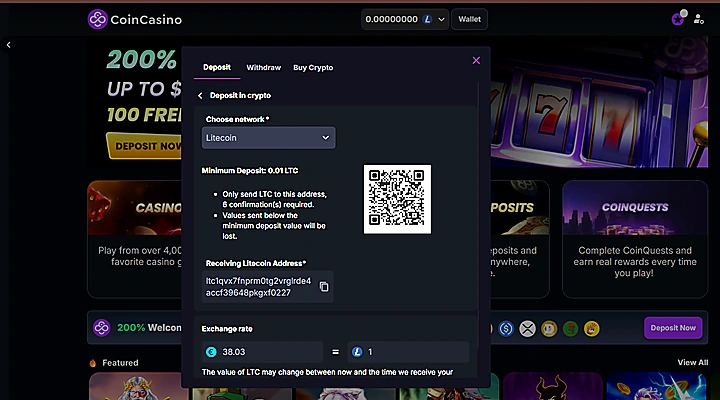Open the Wallet button in header
This screenshot has width=720, height=400.
[x=469, y=19]
